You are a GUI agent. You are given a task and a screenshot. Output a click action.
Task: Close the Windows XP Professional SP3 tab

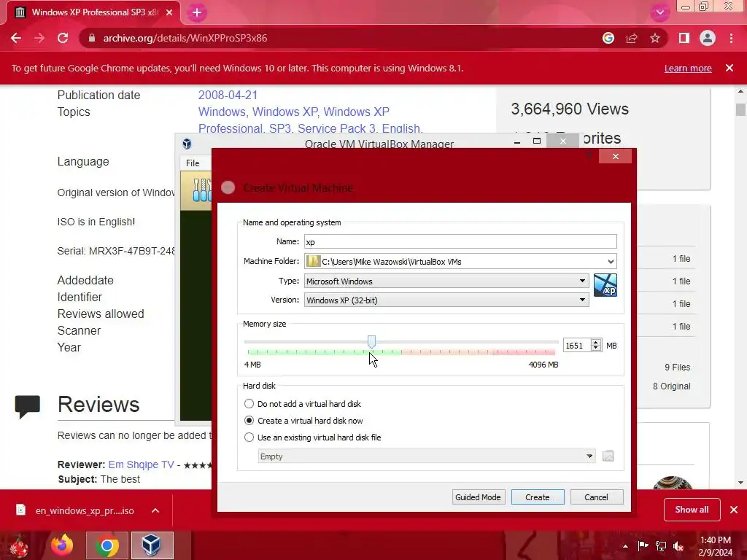[169, 12]
